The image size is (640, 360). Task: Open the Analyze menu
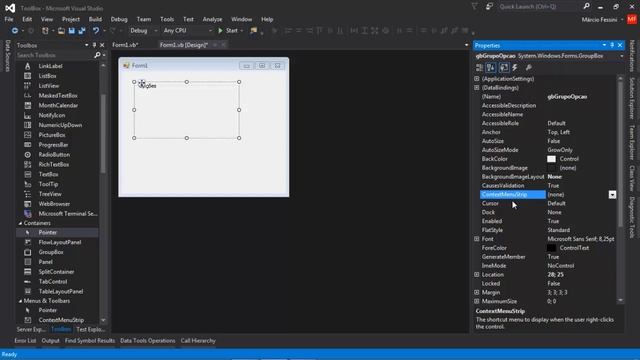pos(212,19)
